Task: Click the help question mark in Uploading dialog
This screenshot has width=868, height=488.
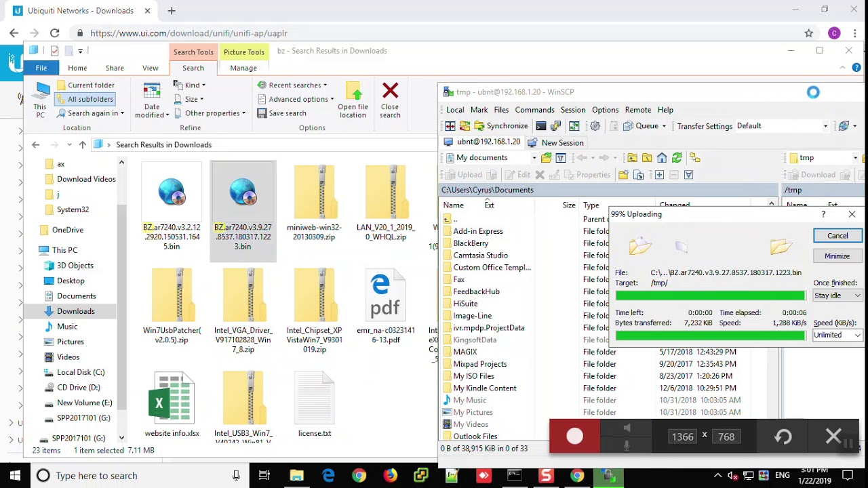Action: coord(823,214)
